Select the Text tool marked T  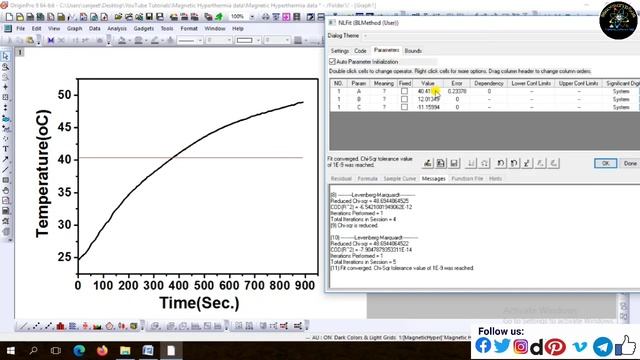5,149
